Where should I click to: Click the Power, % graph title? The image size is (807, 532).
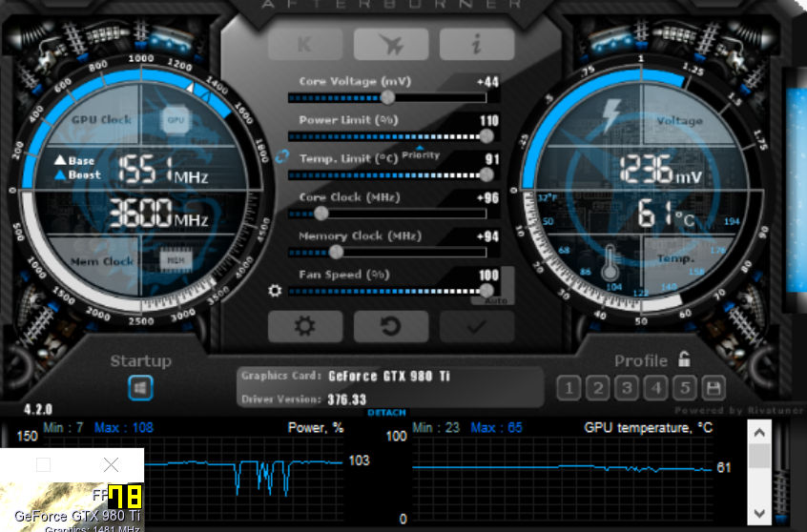(x=316, y=428)
